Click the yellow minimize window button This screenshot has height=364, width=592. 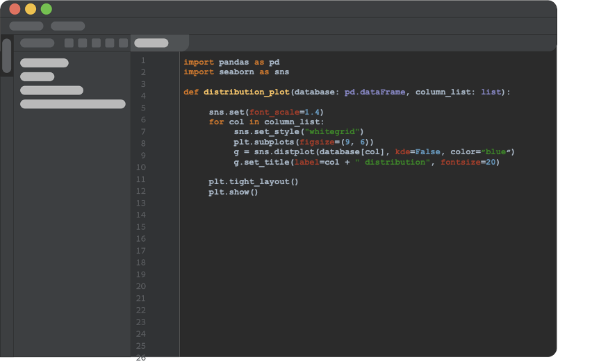coord(31,9)
